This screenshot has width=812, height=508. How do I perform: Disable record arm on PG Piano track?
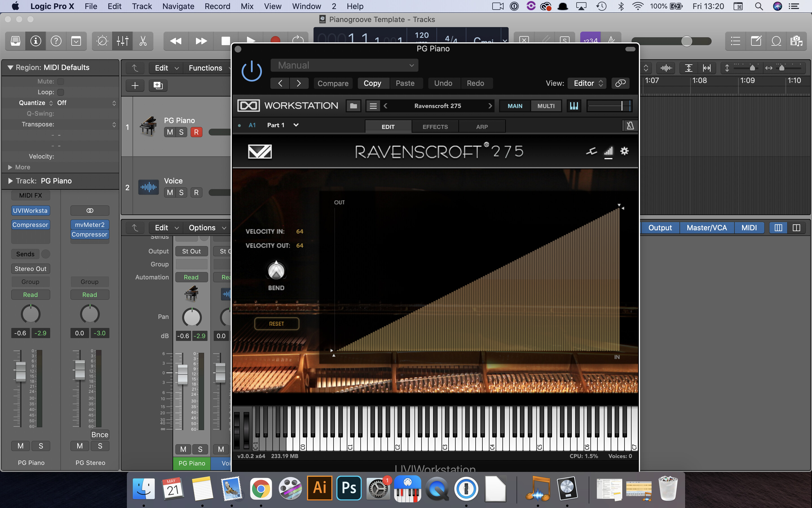pyautogui.click(x=196, y=132)
